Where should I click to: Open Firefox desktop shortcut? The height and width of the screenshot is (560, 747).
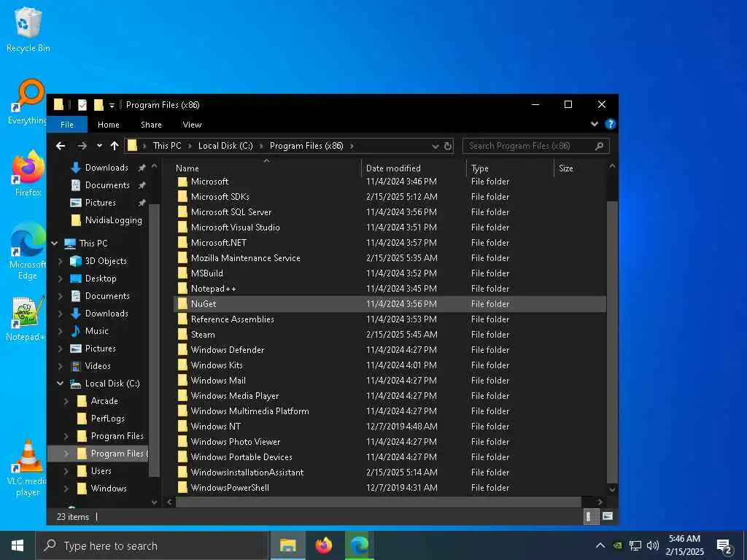pos(28,174)
